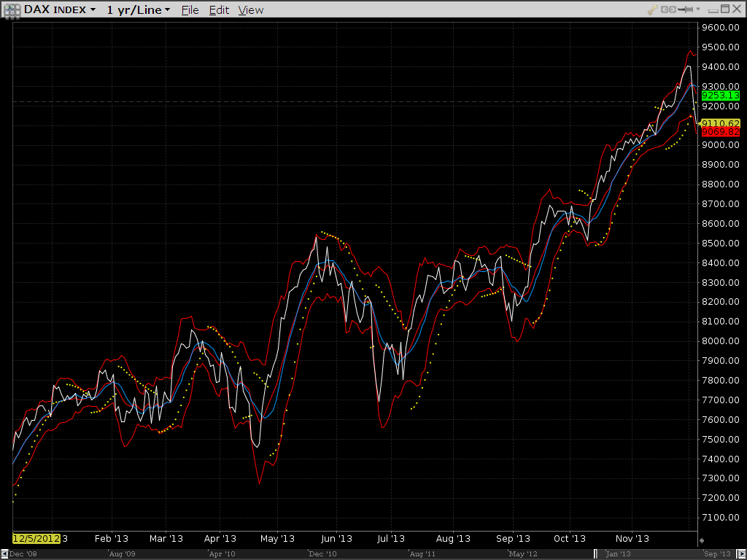747x560 pixels.
Task: Click the Mar '13 time axis label
Action: tap(166, 539)
